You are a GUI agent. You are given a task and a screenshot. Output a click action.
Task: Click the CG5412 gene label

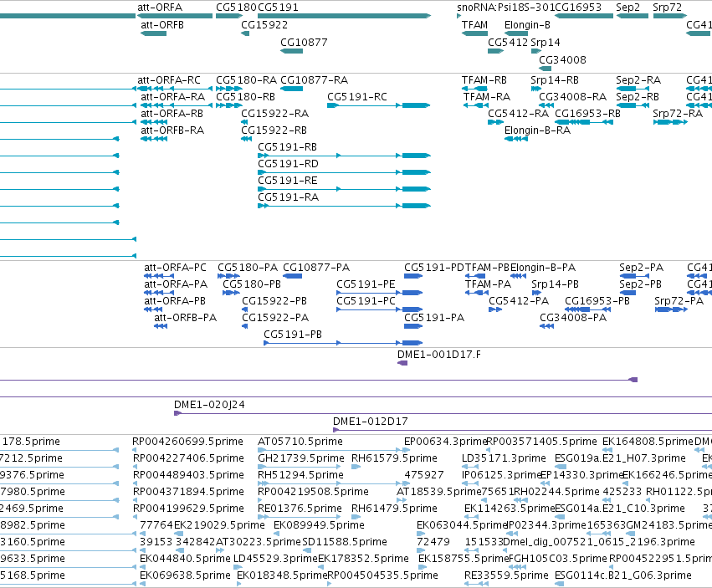click(x=508, y=43)
